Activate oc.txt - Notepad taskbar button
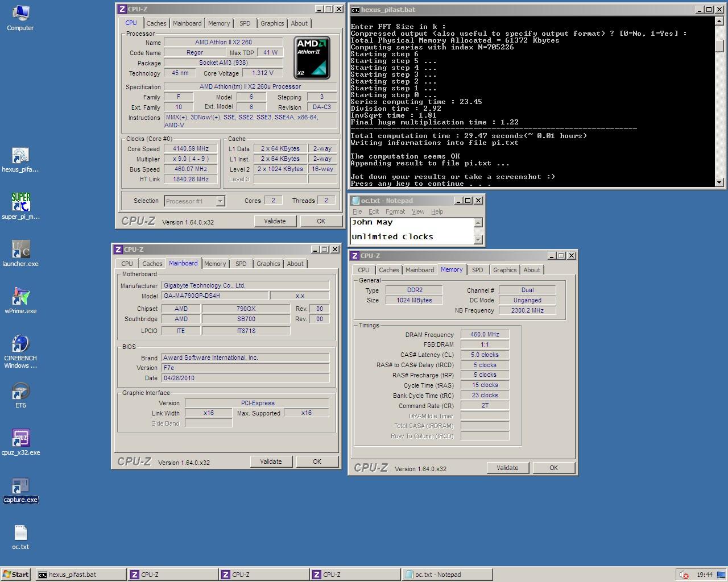The height and width of the screenshot is (582, 728). [x=447, y=575]
